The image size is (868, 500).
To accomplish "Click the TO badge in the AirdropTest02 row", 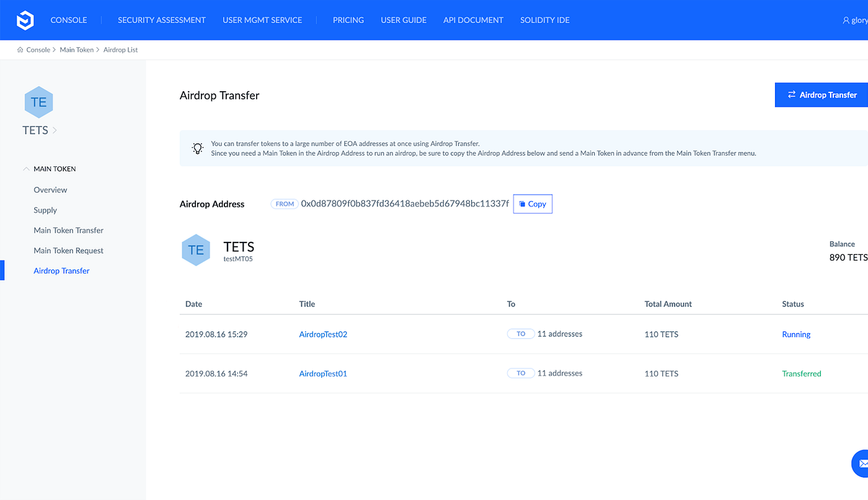I will pos(521,334).
